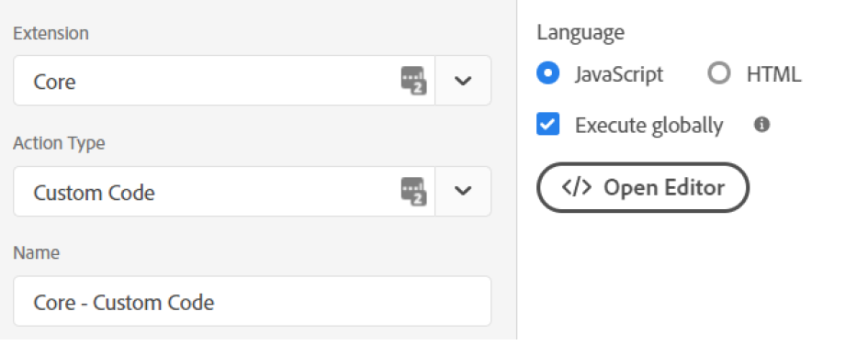Image resolution: width=868 pixels, height=345 pixels.
Task: Select the JavaScript radio button
Action: point(548,73)
